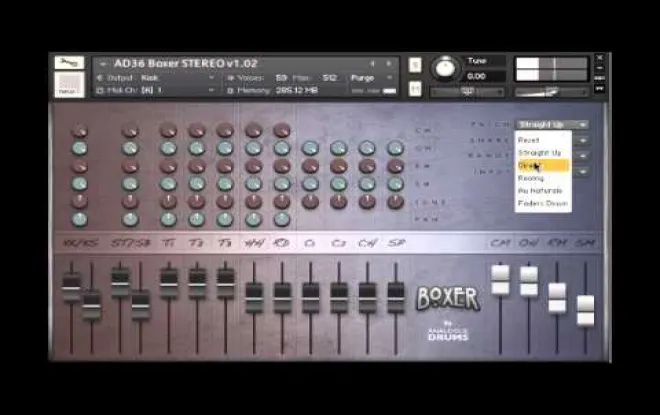Viewport: 660px width, 415px height.
Task: Click the KK kick fader handle
Action: pyautogui.click(x=71, y=287)
